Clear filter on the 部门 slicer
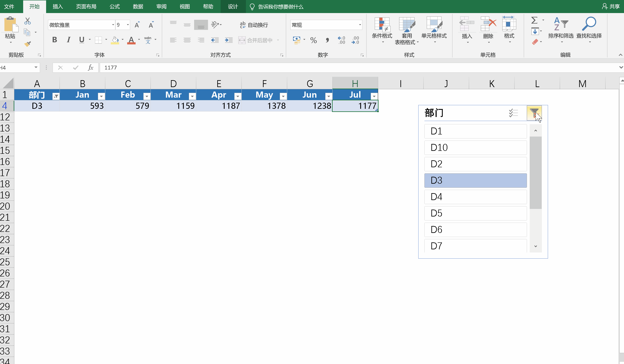The height and width of the screenshot is (364, 624). click(534, 113)
